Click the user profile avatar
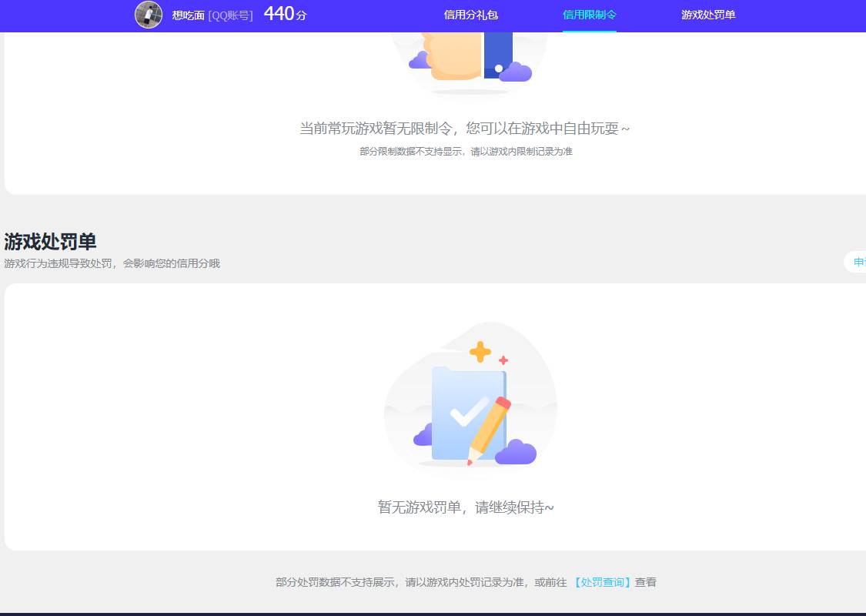This screenshot has height=616, width=866. tap(149, 15)
